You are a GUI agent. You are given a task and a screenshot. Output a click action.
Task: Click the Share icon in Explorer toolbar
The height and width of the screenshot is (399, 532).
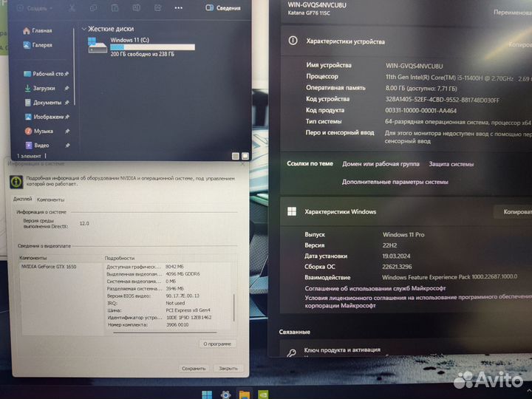click(x=158, y=8)
